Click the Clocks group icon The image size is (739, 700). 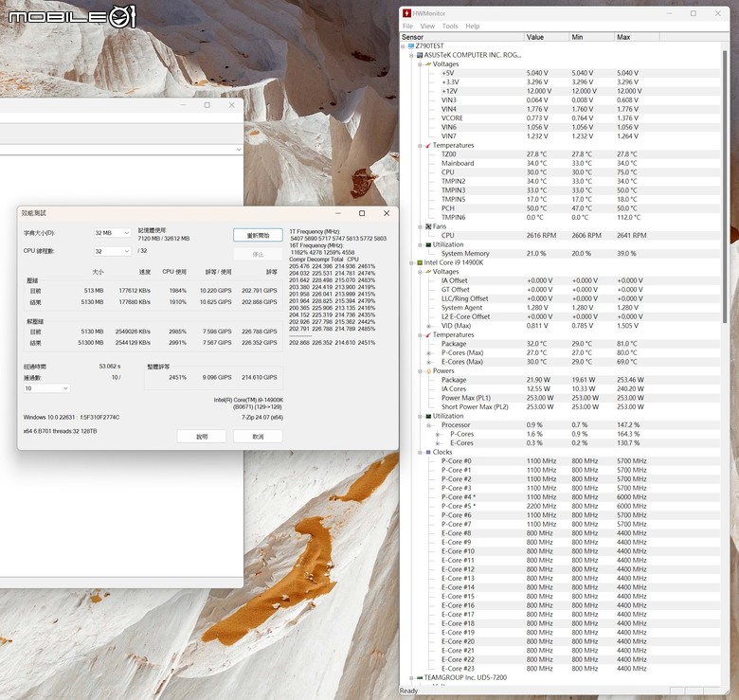(428, 452)
